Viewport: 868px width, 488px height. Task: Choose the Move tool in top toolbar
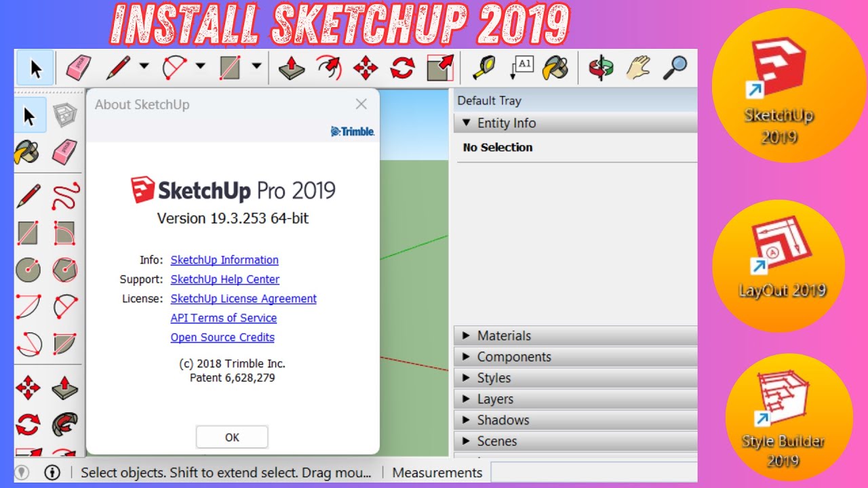(366, 68)
